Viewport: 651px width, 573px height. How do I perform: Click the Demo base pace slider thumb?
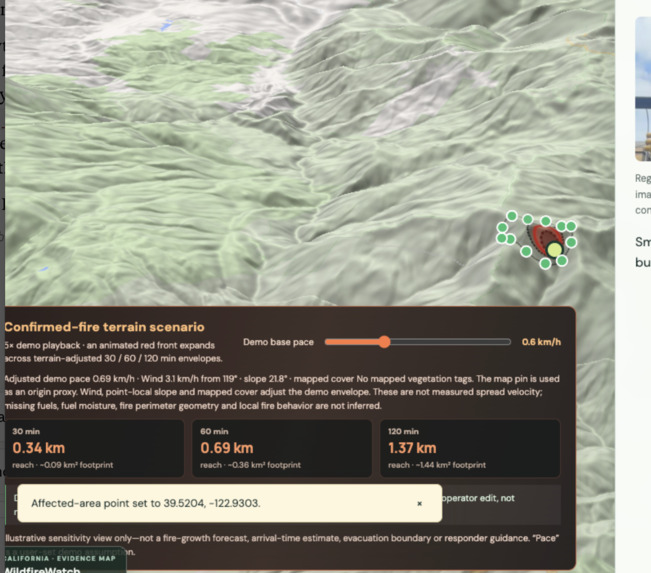[384, 342]
